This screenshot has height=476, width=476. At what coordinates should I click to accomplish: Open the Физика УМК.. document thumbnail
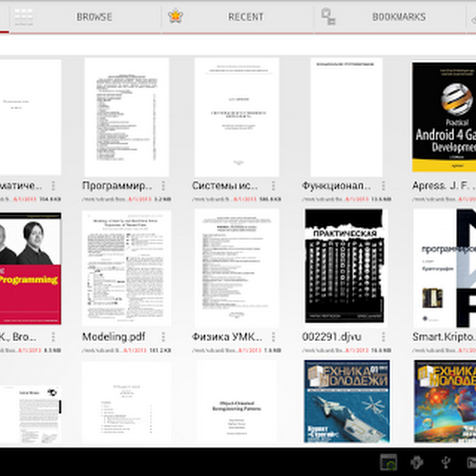pos(237,268)
